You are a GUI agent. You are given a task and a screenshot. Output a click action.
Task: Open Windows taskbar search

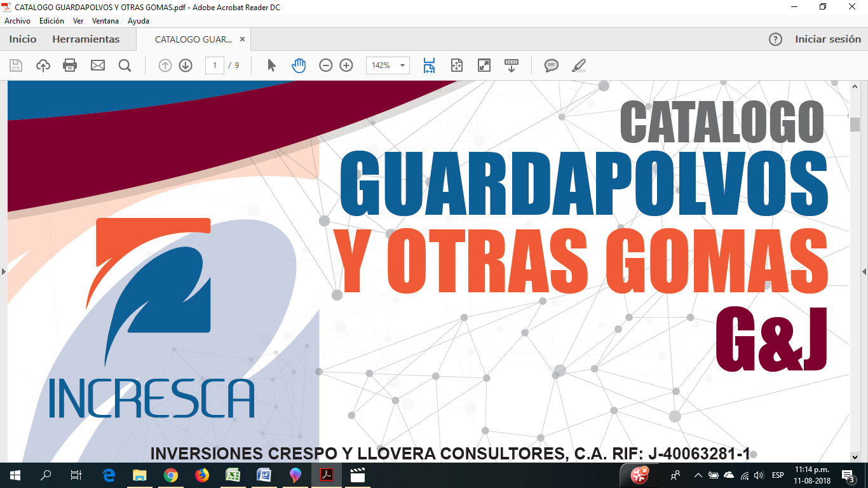coord(46,475)
